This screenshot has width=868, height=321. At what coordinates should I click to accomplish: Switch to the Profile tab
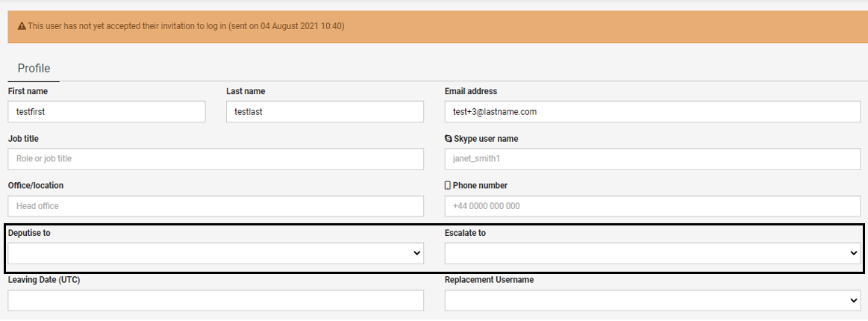coord(34,69)
